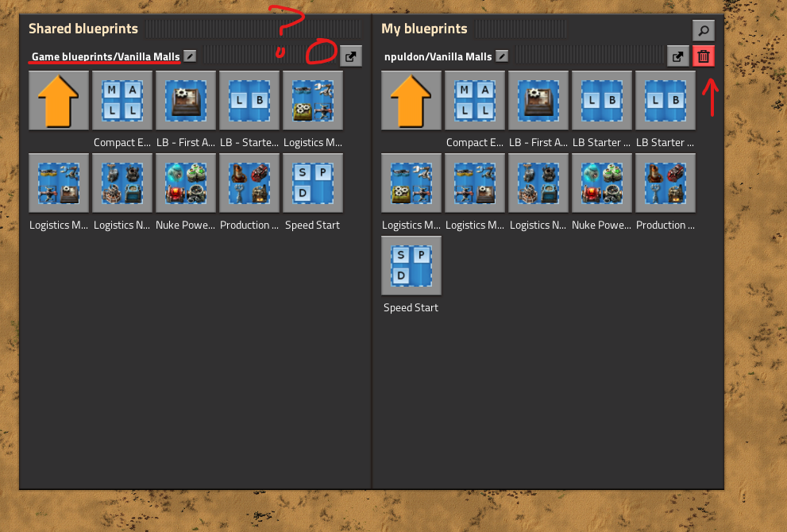Pick Nuke Powe... blueprint in My blueprints
Image resolution: width=787 pixels, height=532 pixels.
[602, 183]
